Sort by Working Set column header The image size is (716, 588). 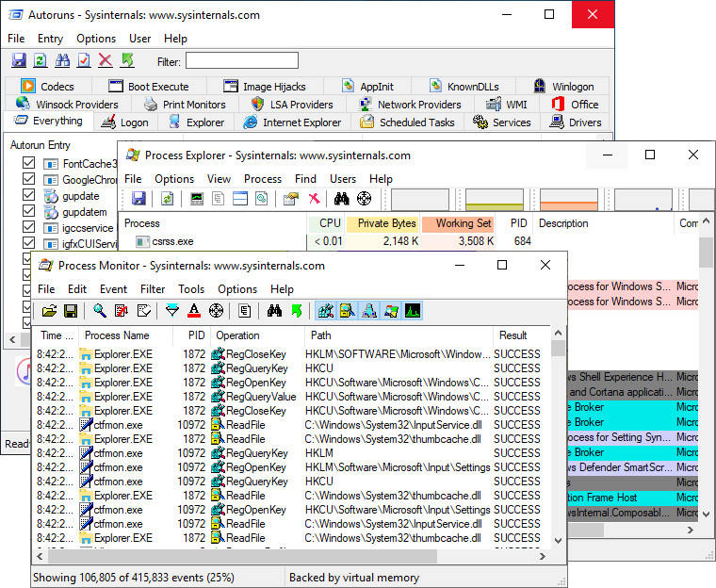459,223
